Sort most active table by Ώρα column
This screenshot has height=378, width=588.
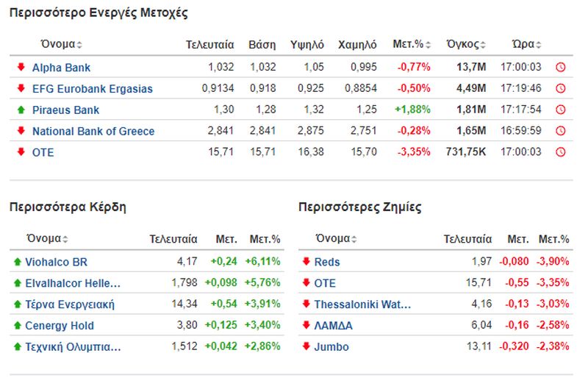pyautogui.click(x=526, y=44)
